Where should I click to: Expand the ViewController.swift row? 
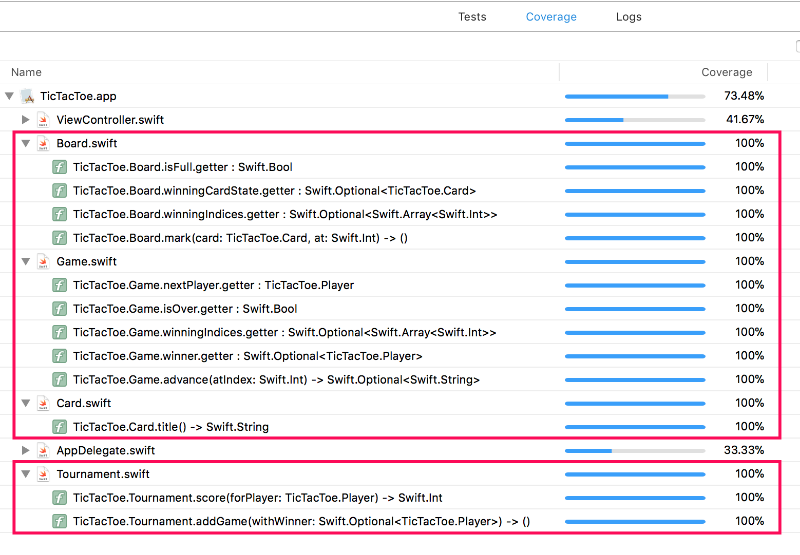point(26,120)
